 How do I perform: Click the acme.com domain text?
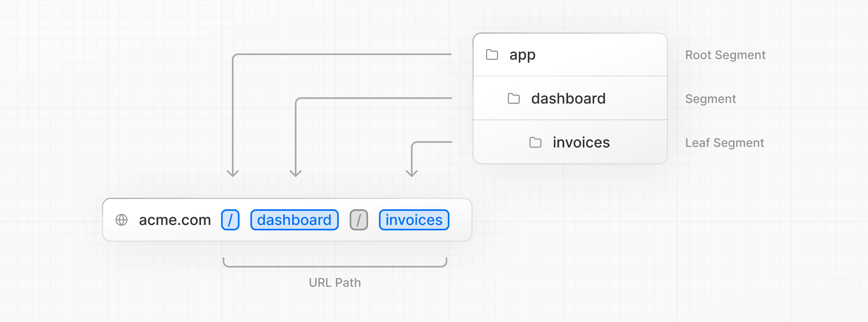[175, 219]
